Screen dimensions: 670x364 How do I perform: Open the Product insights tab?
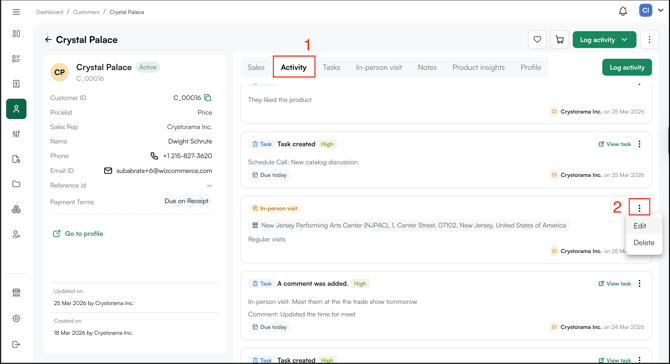click(479, 68)
